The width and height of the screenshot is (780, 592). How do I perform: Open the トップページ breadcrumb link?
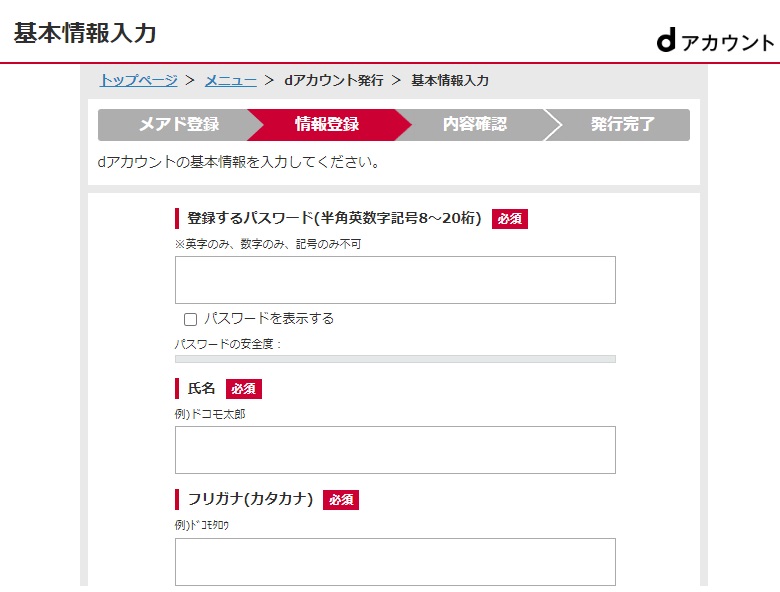139,80
